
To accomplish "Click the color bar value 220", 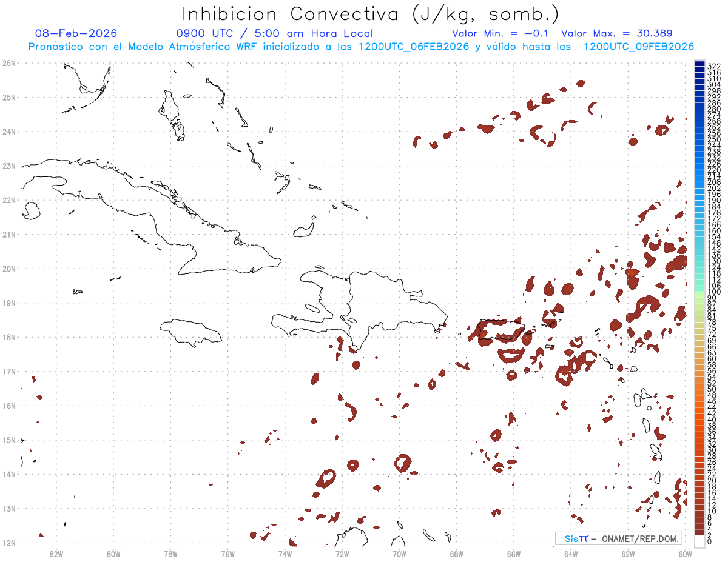I will click(713, 170).
